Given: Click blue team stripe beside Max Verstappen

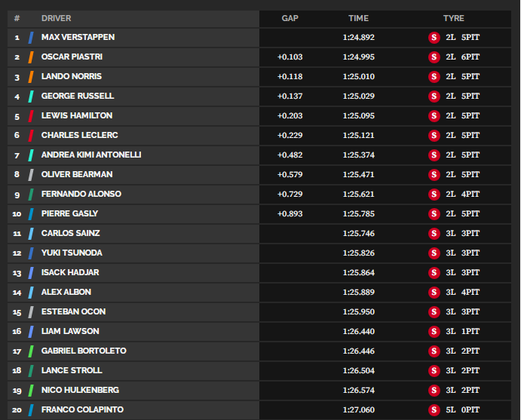Looking at the screenshot, I should (x=31, y=38).
